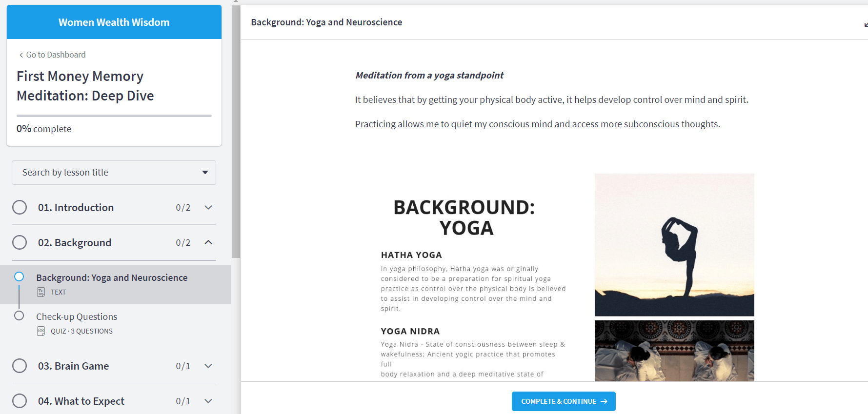Click the 0% complete text

tap(44, 129)
